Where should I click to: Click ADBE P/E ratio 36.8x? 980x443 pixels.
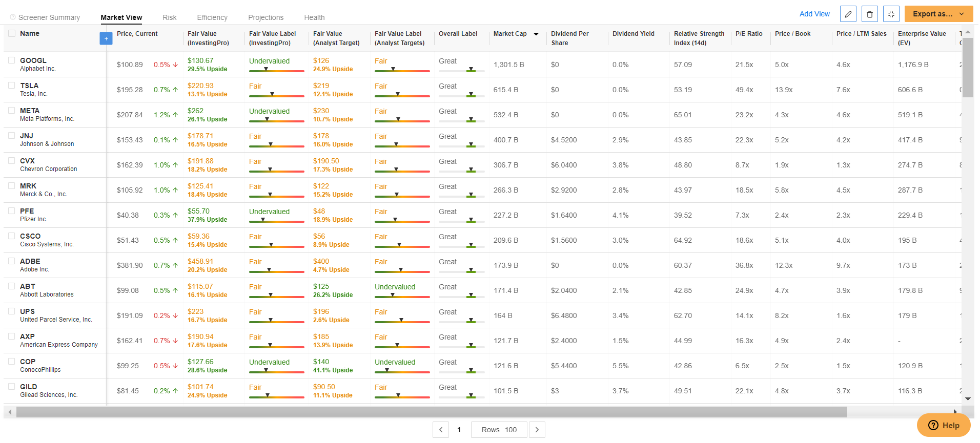click(x=744, y=265)
